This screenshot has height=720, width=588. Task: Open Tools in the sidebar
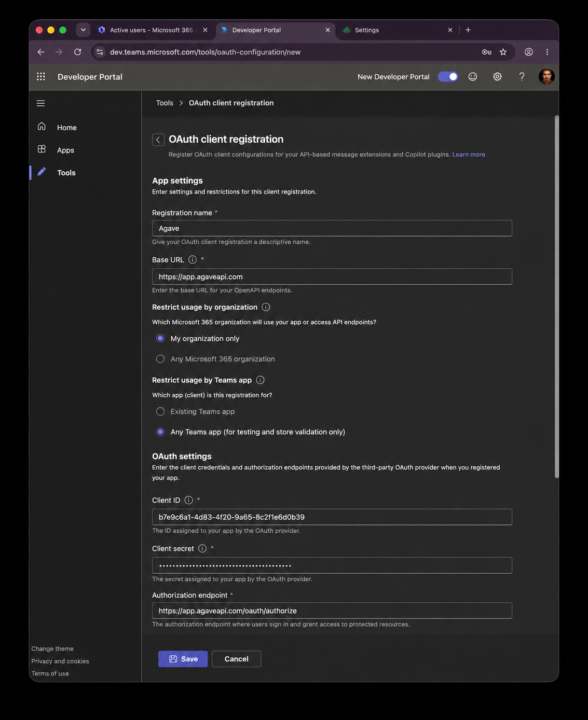click(66, 173)
